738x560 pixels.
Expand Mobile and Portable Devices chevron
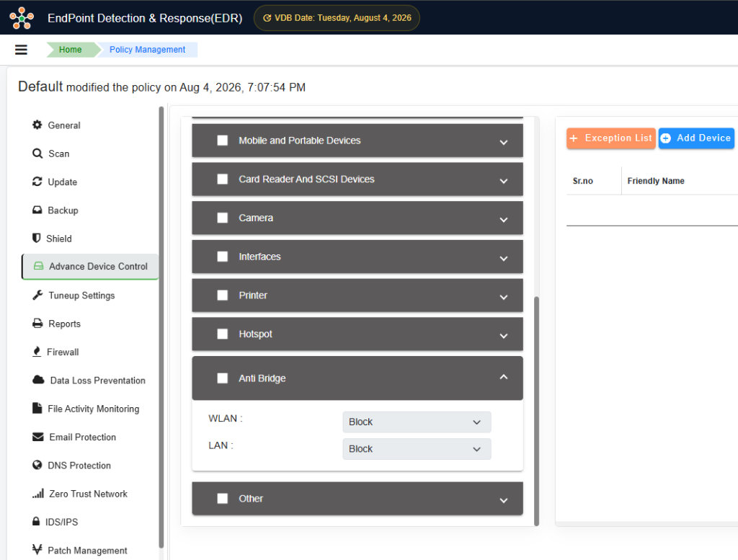pos(504,142)
